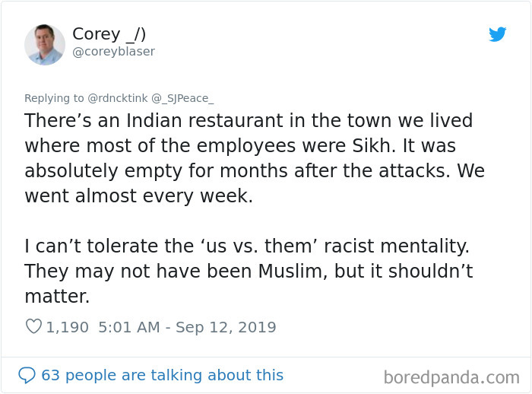Screen dimensions: 532x394
Task: Click the blue Twitter bird logo
Action: [497, 34]
